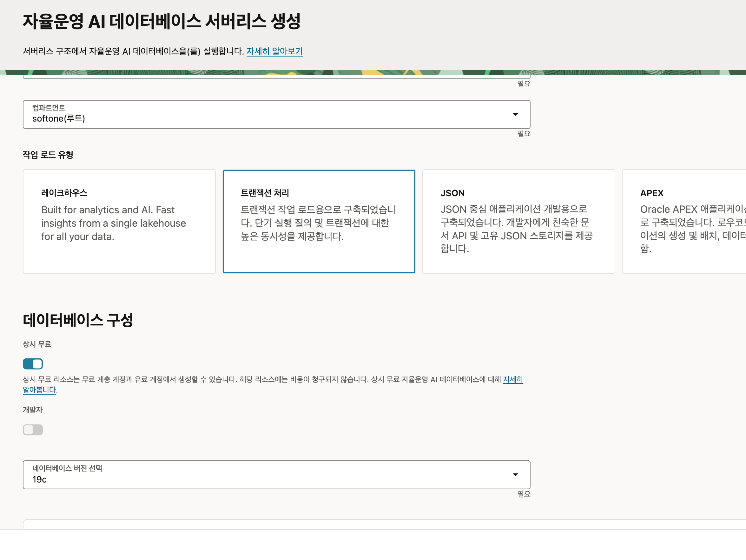Viewport: 746px width, 560px height.
Task: Select the 트랜잭션 처리 workload card
Action: (x=319, y=221)
